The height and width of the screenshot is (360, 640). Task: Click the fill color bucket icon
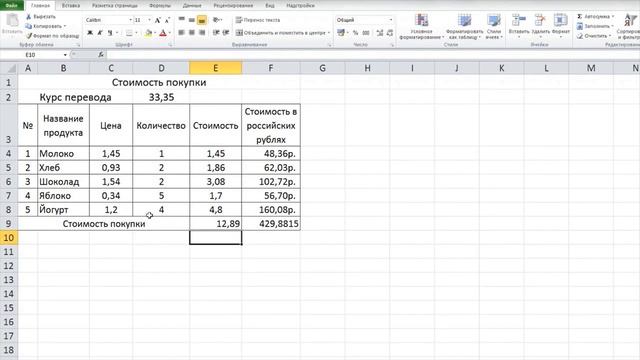point(149,33)
